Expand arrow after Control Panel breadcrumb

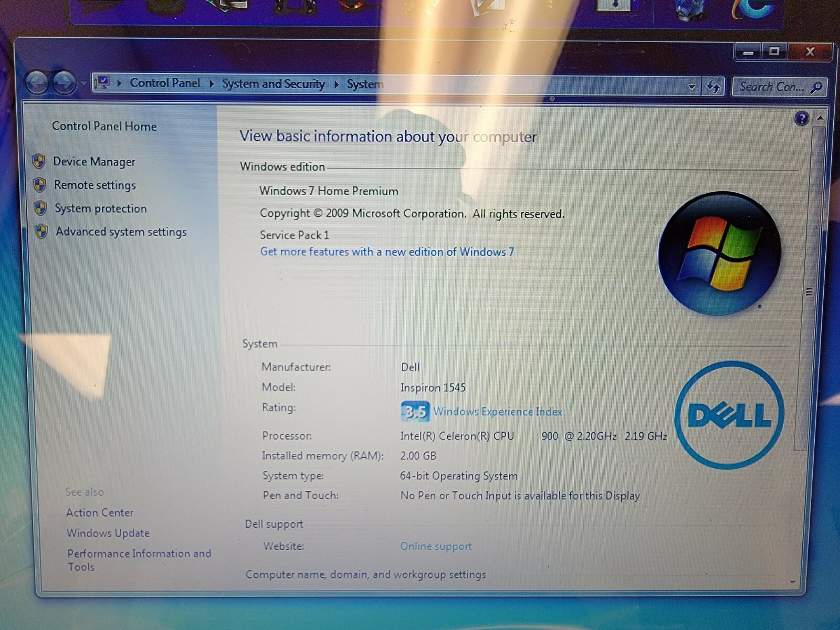[x=211, y=83]
